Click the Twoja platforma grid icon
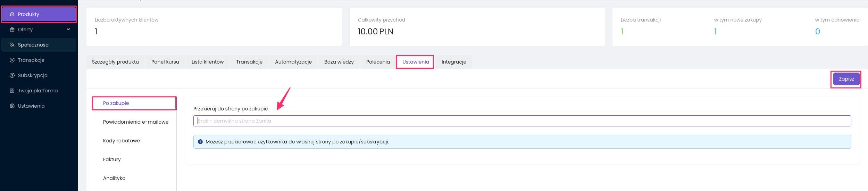 (x=12, y=91)
